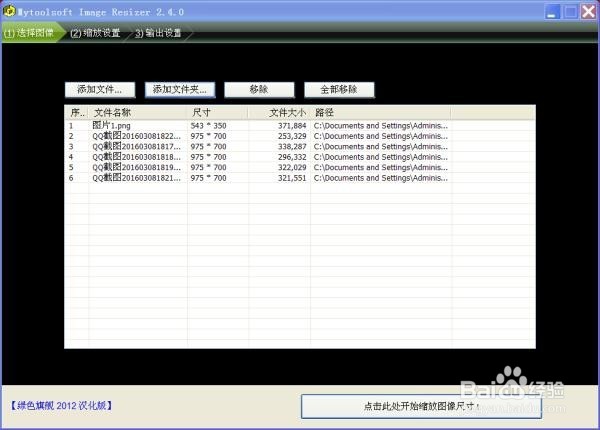This screenshot has height=430, width=600.
Task: Click 点击此处开始缩放图像尺寸 button
Action: (x=421, y=406)
